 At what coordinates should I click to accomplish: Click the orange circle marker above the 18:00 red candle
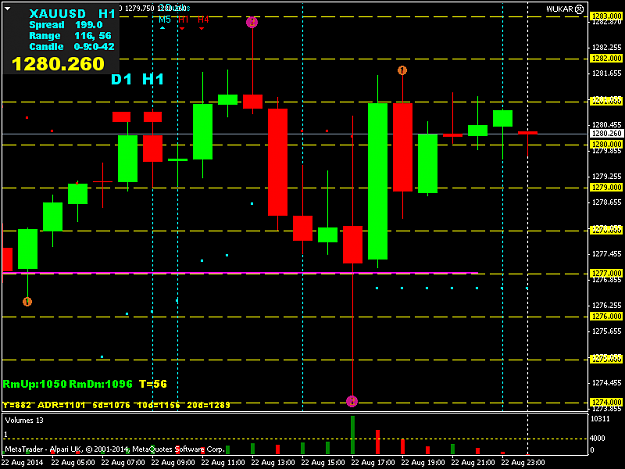point(402,71)
